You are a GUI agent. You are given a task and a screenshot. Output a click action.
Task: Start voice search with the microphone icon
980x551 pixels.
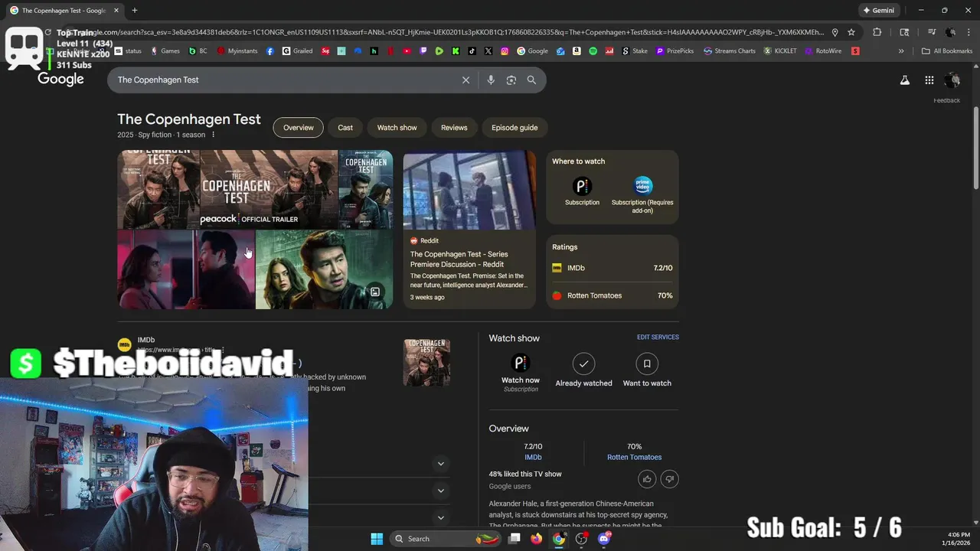491,80
